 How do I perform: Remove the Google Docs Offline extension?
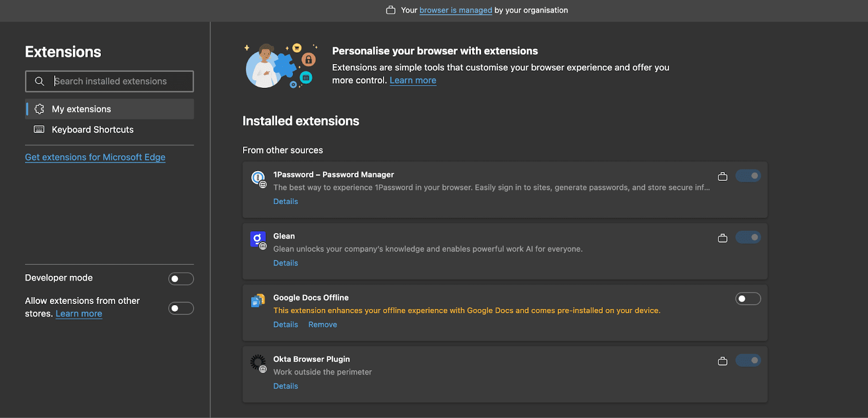pyautogui.click(x=322, y=325)
